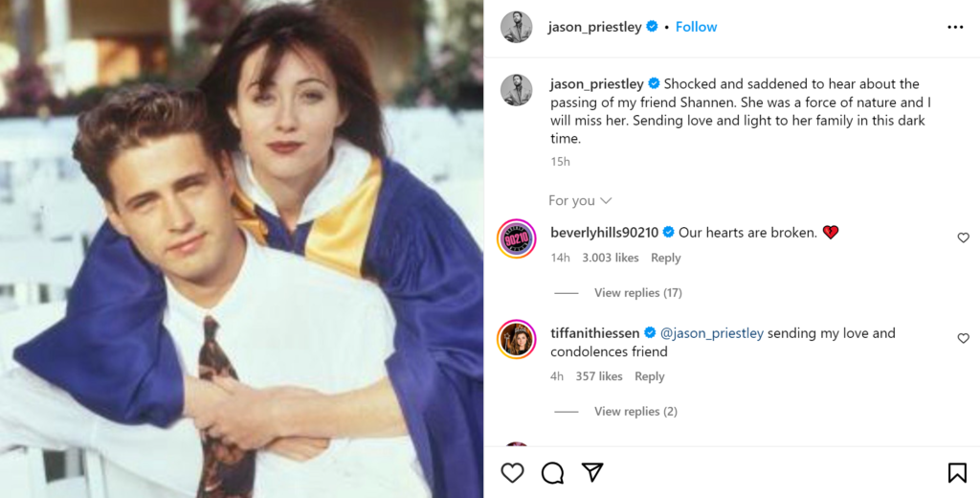Reply to the tiffanithiessen comment

coord(649,376)
